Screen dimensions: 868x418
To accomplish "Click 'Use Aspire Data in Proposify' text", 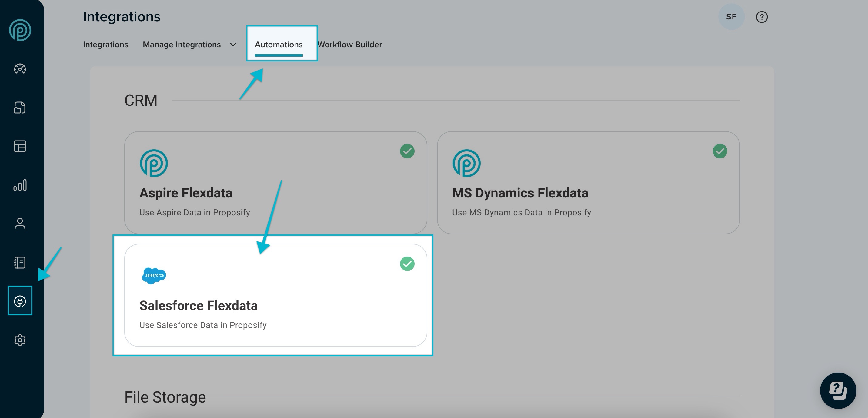I will point(195,213).
